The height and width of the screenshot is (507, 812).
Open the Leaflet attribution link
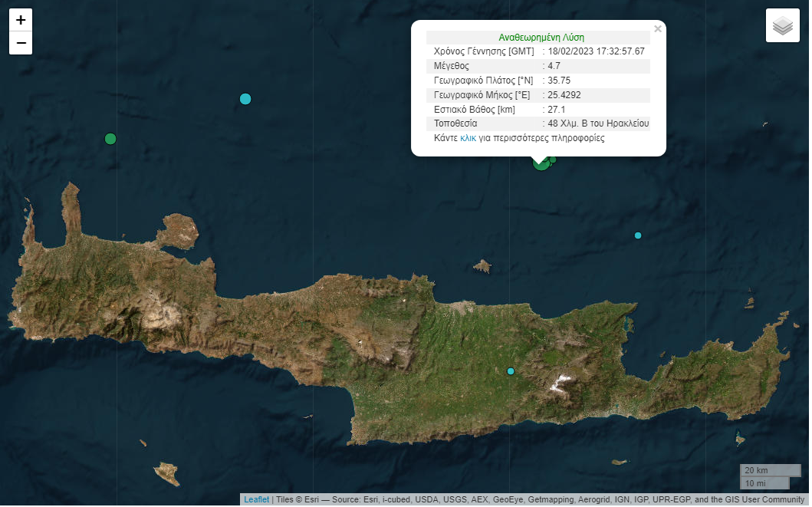click(x=257, y=499)
